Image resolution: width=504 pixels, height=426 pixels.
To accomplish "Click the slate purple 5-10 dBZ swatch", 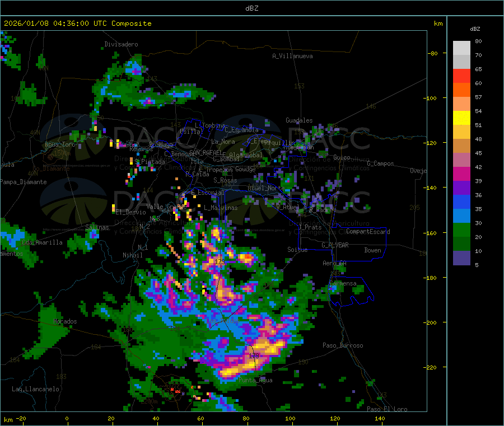I will [461, 258].
